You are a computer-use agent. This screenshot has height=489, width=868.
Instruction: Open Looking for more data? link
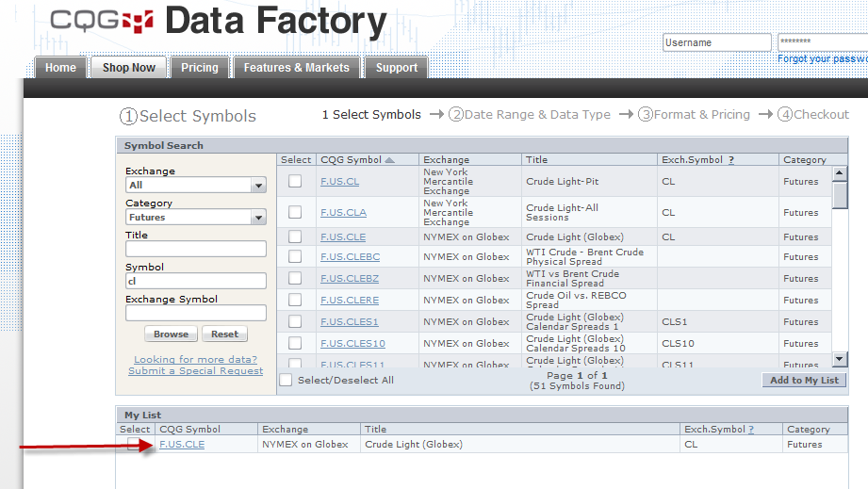pyautogui.click(x=195, y=360)
